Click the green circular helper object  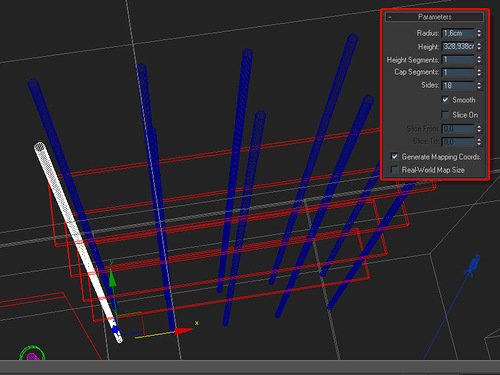(x=32, y=353)
